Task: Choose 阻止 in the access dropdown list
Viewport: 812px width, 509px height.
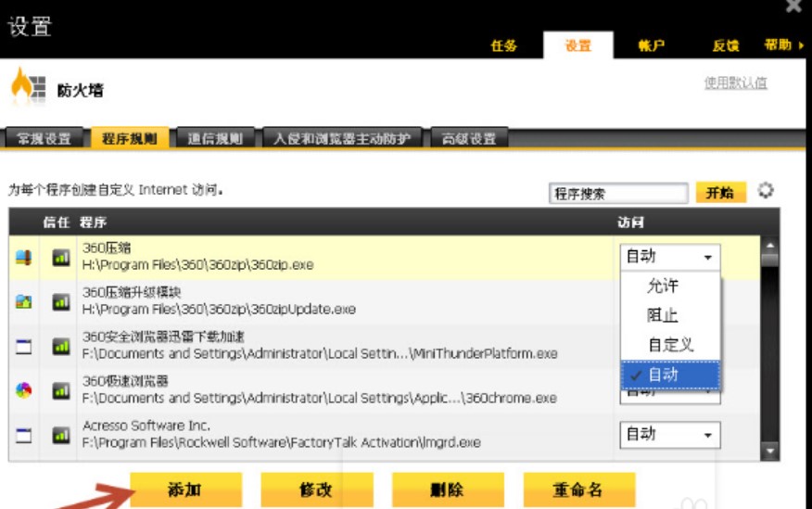Action: click(x=670, y=315)
